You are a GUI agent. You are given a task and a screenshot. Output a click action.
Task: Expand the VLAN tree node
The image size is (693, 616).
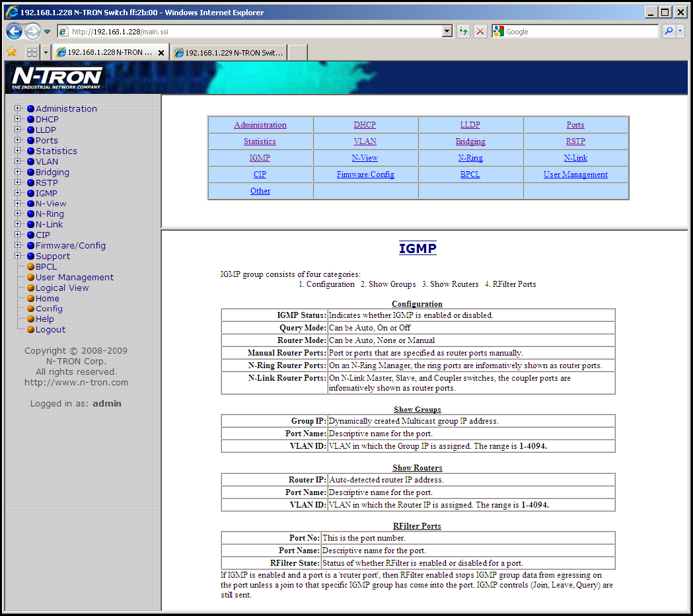17,161
